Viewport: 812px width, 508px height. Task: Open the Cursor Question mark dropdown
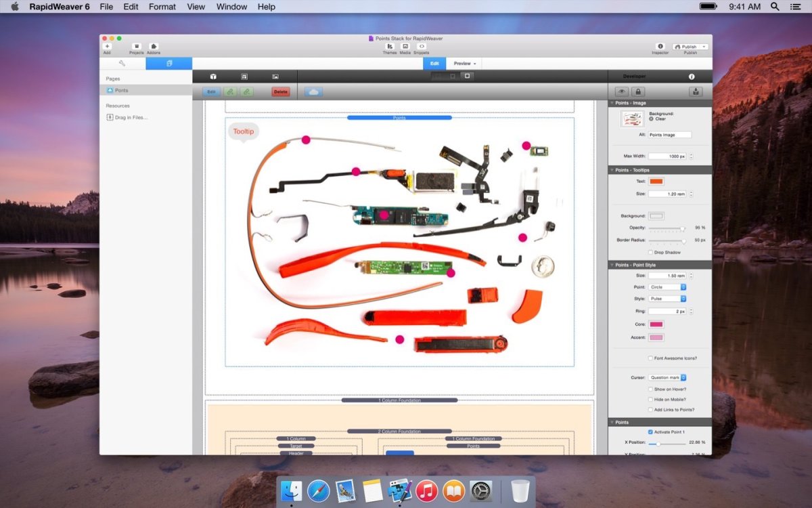pos(667,378)
